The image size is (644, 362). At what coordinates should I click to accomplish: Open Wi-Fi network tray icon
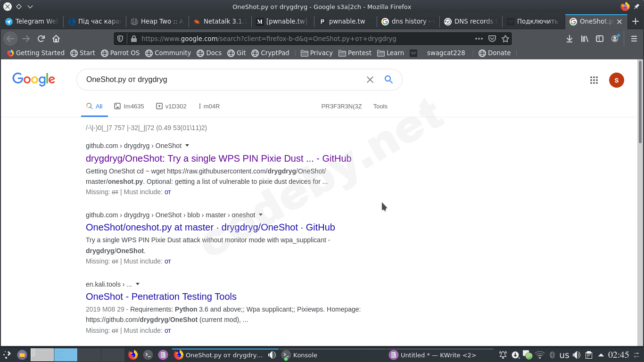click(x=540, y=355)
